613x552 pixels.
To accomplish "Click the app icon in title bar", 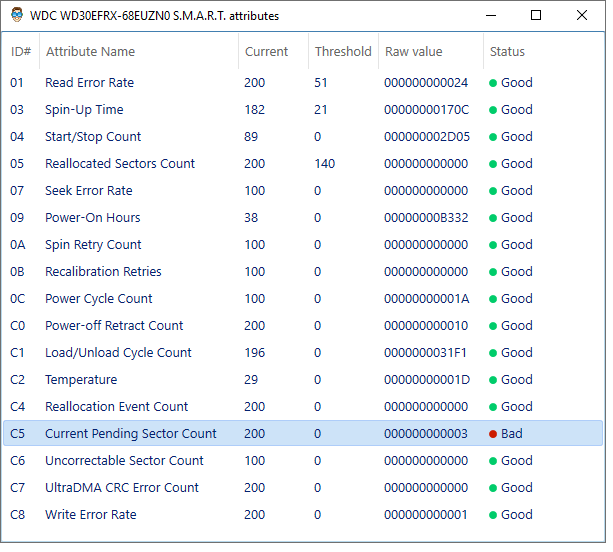I will pos(16,15).
